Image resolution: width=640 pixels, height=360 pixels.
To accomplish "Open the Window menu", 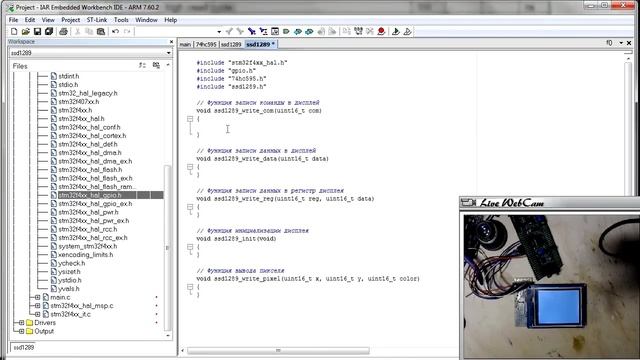I will [146, 20].
